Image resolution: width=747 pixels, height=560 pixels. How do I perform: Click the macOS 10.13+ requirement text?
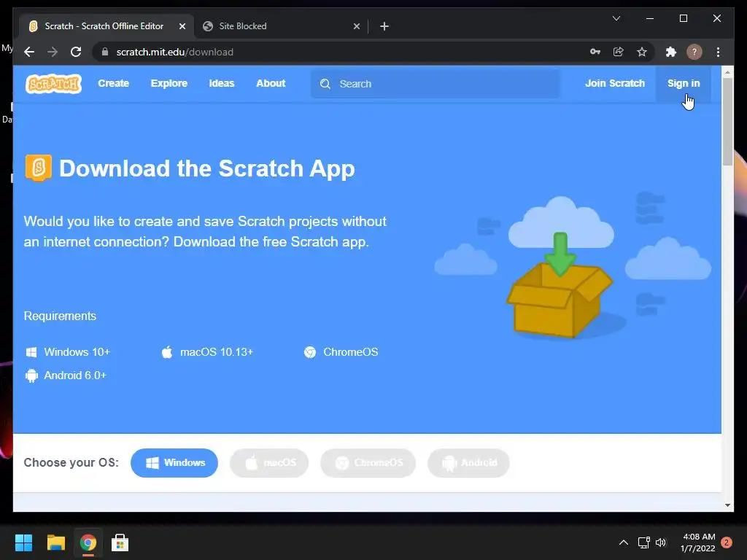(x=216, y=352)
